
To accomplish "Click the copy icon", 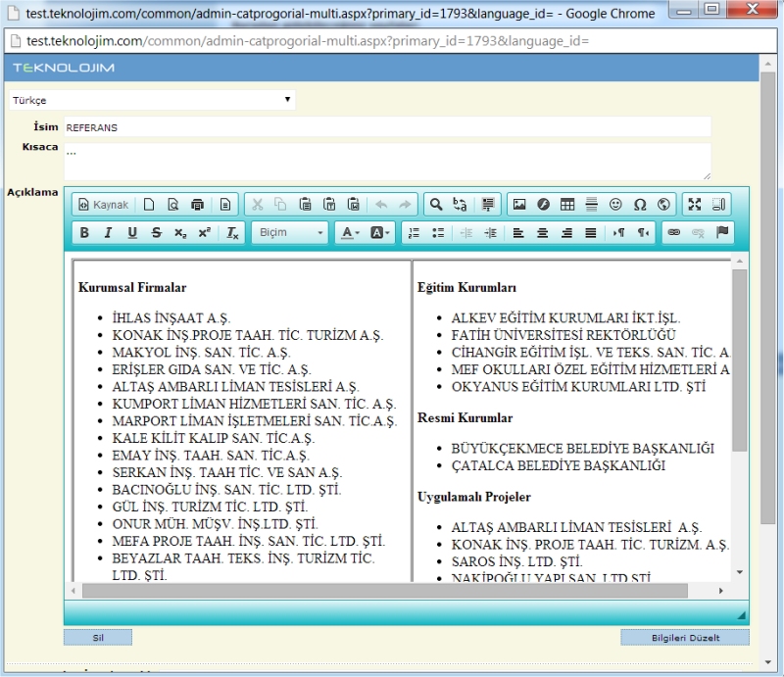I will click(281, 205).
